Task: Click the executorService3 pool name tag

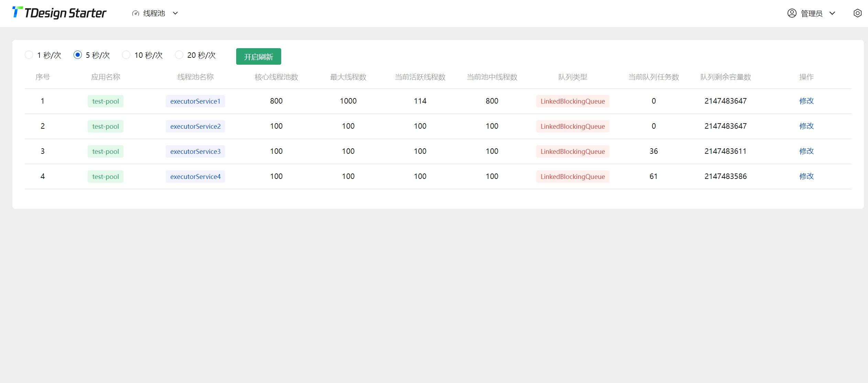Action: coord(195,151)
